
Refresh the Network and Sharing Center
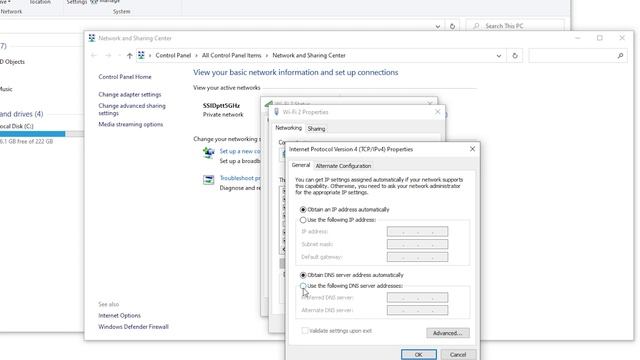coord(515,56)
